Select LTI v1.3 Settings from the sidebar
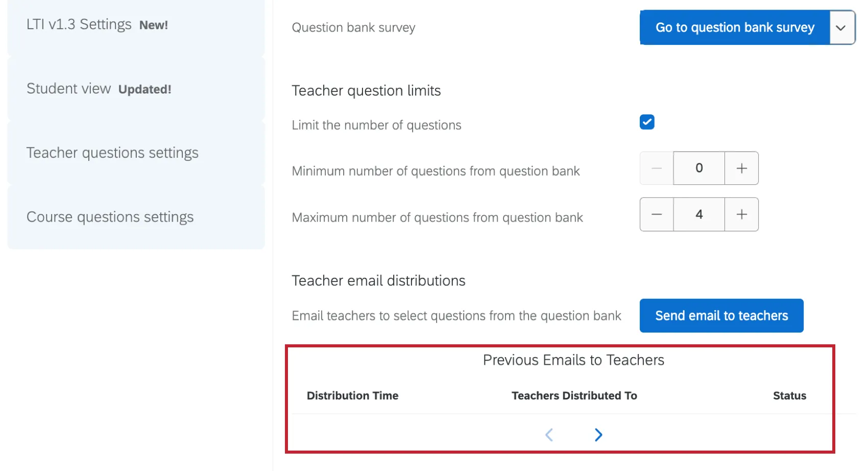 (x=79, y=23)
